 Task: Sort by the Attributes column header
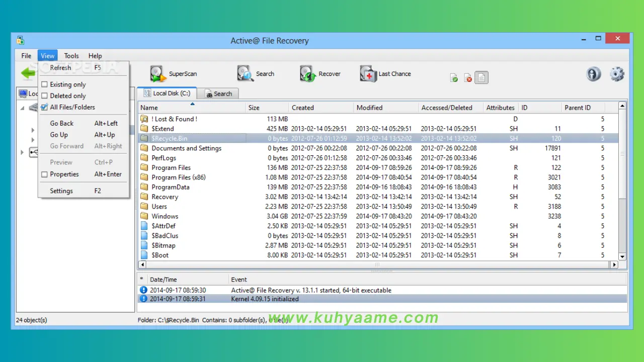501,108
